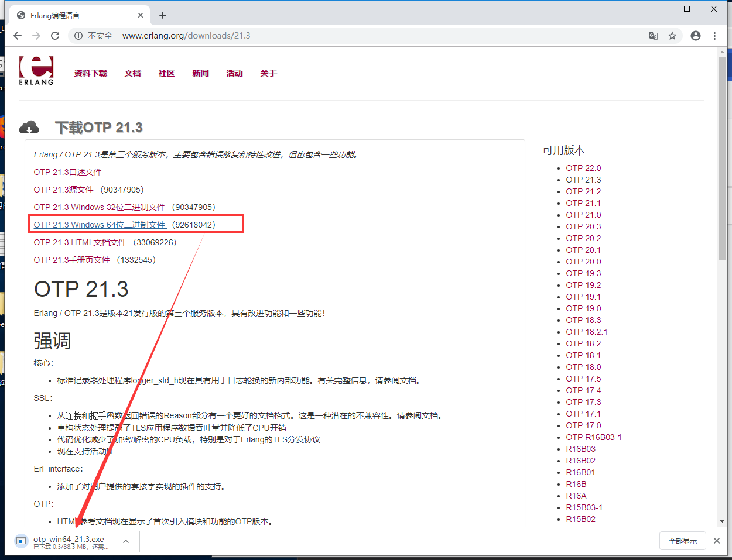Open R16B03 version link
Screen dimensions: 732x560
[x=580, y=449]
